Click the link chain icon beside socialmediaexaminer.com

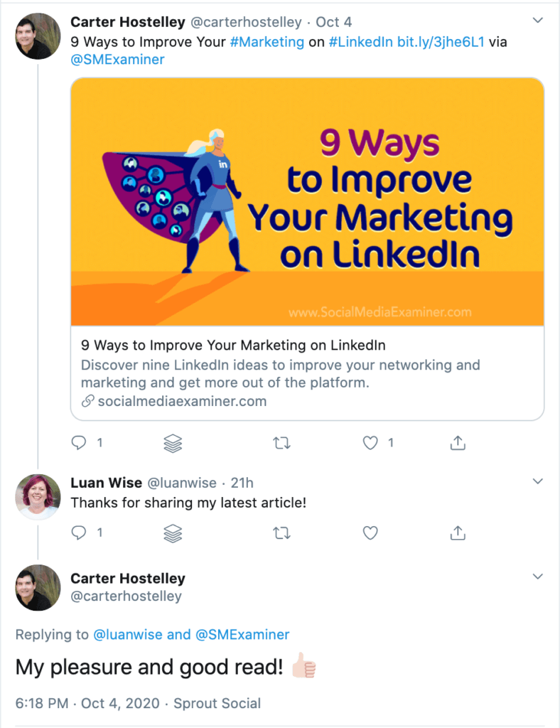tap(87, 401)
